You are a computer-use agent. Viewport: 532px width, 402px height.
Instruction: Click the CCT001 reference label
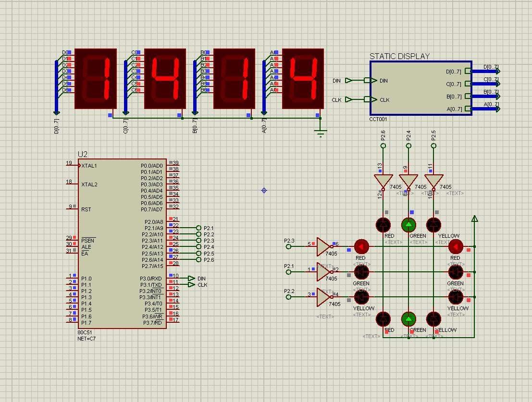click(x=378, y=119)
